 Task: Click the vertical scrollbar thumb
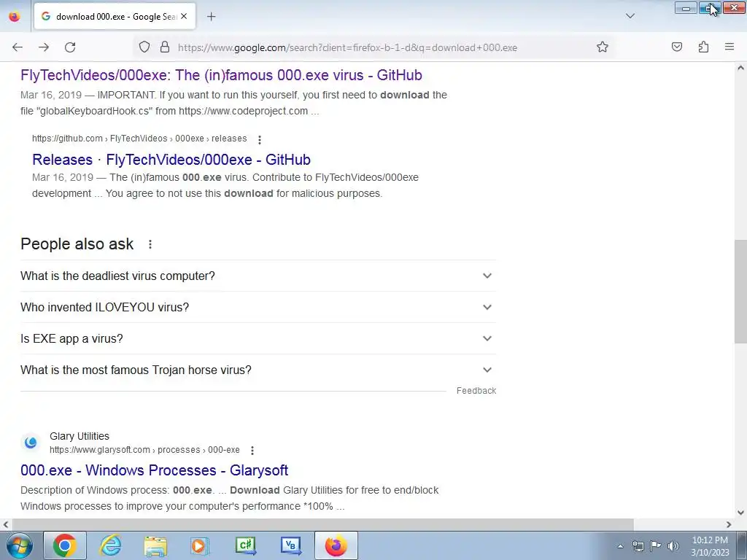(x=740, y=292)
